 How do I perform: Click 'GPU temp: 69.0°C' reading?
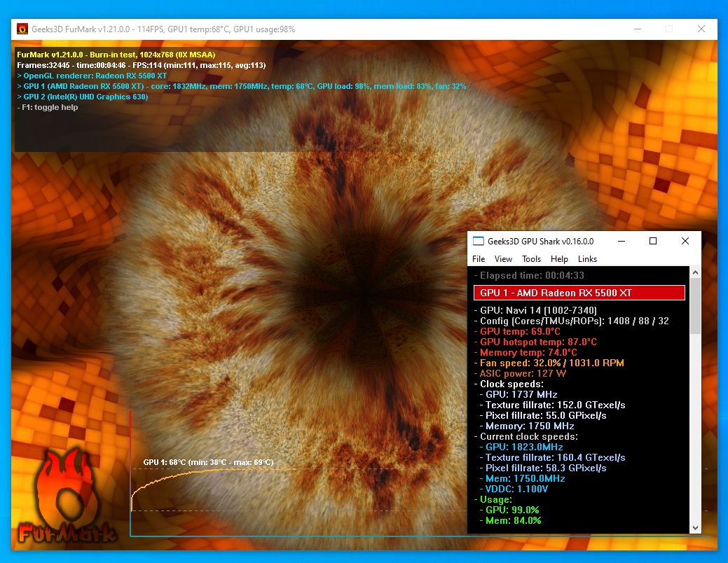(x=517, y=331)
